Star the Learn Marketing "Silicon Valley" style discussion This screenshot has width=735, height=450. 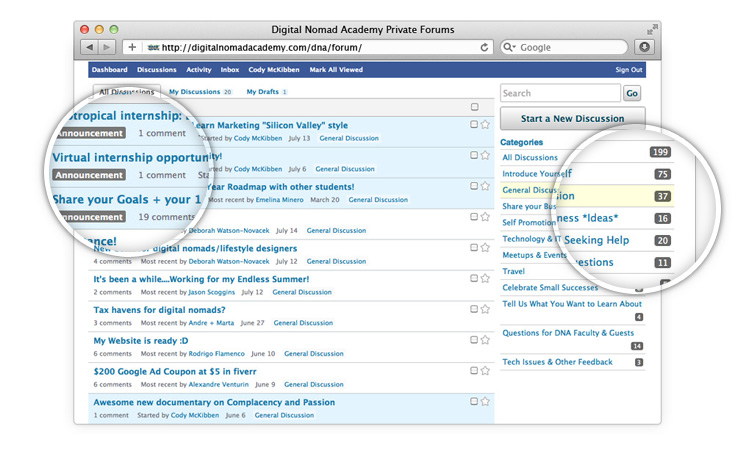pyautogui.click(x=485, y=125)
